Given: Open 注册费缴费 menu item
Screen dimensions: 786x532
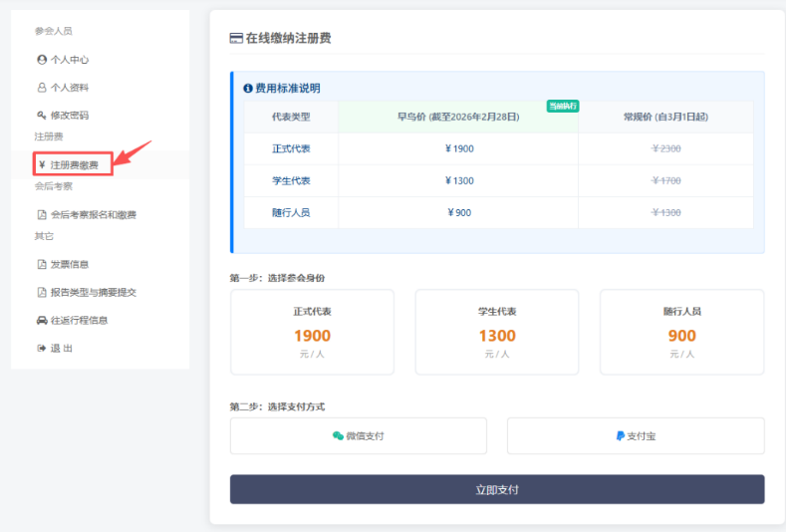Looking at the screenshot, I should pos(74,164).
